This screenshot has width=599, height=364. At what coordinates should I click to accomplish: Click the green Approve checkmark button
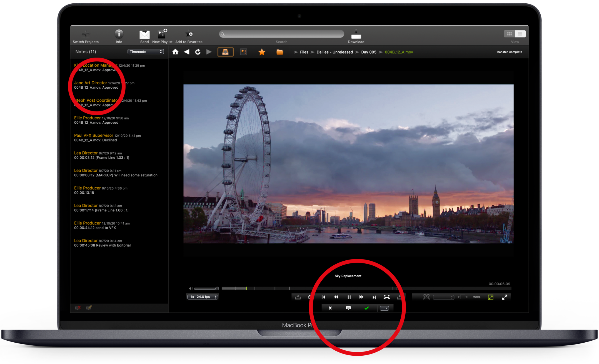pyautogui.click(x=366, y=308)
